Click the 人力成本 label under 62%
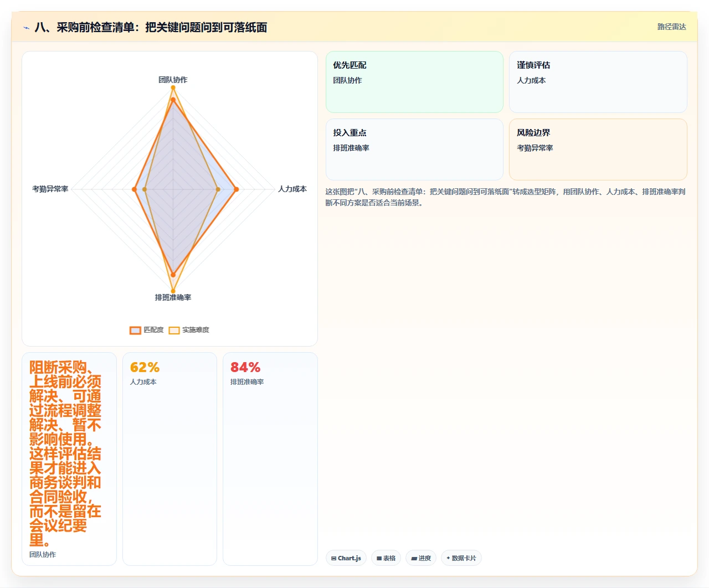The image size is (709, 588). [x=143, y=382]
